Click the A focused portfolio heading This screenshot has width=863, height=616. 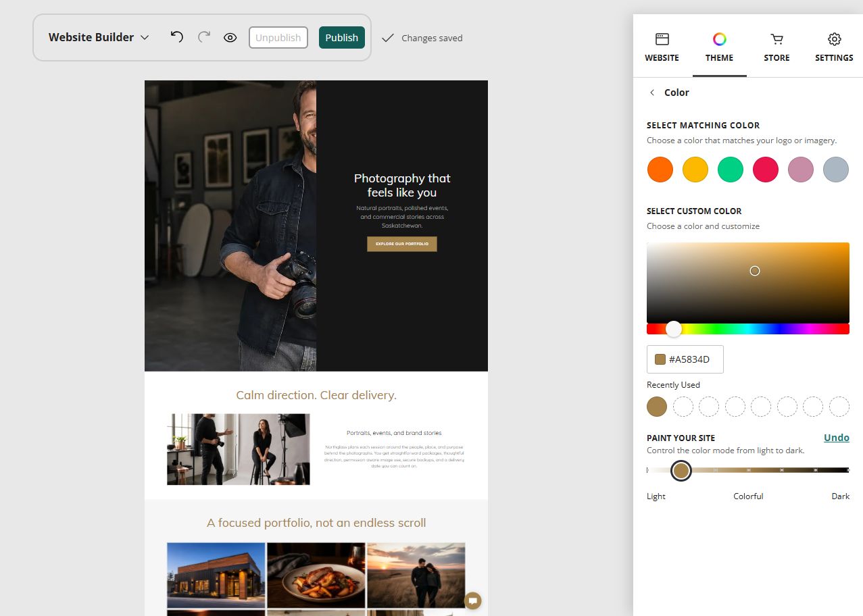pyautogui.click(x=316, y=523)
